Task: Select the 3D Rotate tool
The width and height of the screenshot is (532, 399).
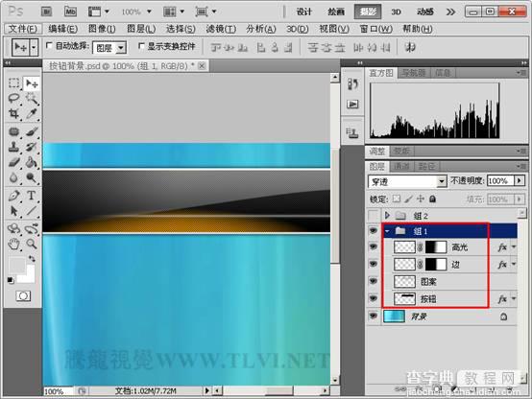Action: coord(13,228)
